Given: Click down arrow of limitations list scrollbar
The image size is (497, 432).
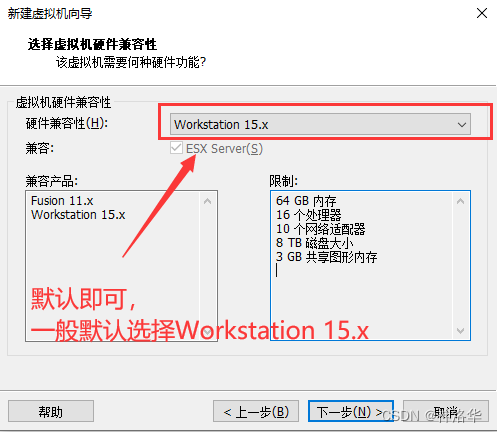Looking at the screenshot, I should click(x=461, y=331).
